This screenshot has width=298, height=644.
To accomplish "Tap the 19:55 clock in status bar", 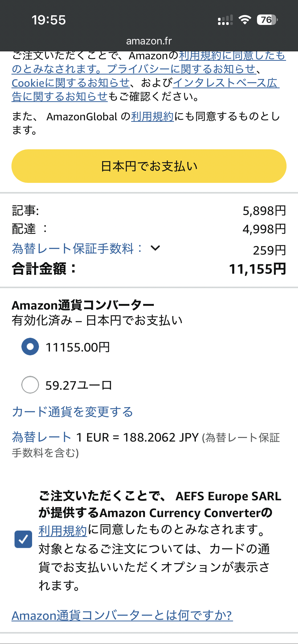I will [49, 20].
